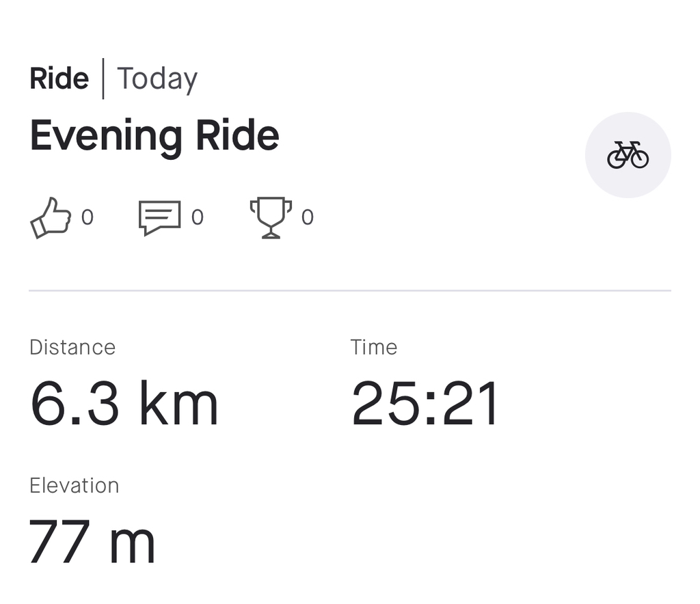The height and width of the screenshot is (604, 700).
Task: Click the "m" unit in the elevation value
Action: pos(132,542)
